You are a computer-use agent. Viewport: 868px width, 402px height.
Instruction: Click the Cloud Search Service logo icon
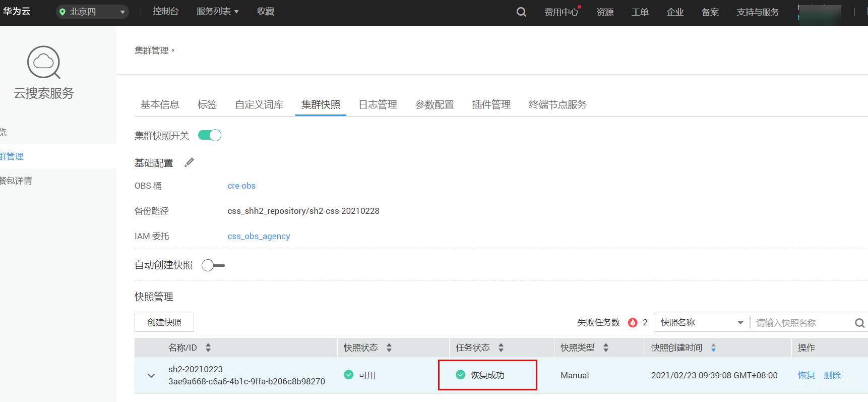coord(44,63)
